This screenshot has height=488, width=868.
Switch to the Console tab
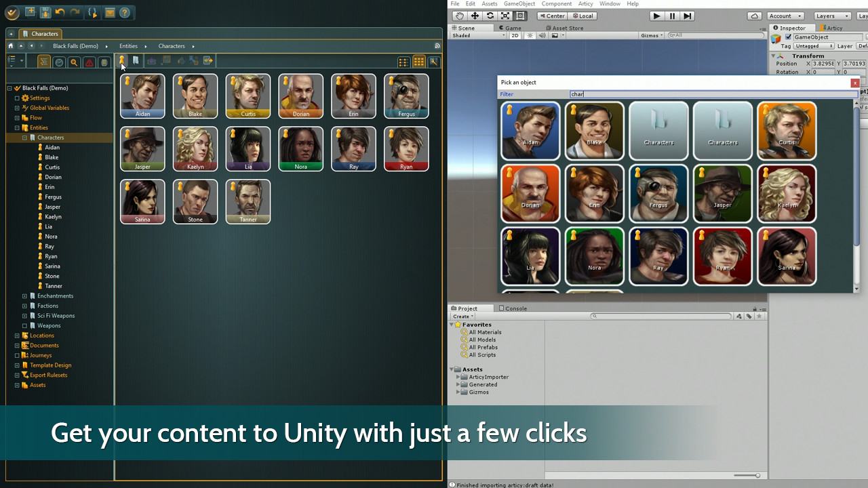coord(513,308)
